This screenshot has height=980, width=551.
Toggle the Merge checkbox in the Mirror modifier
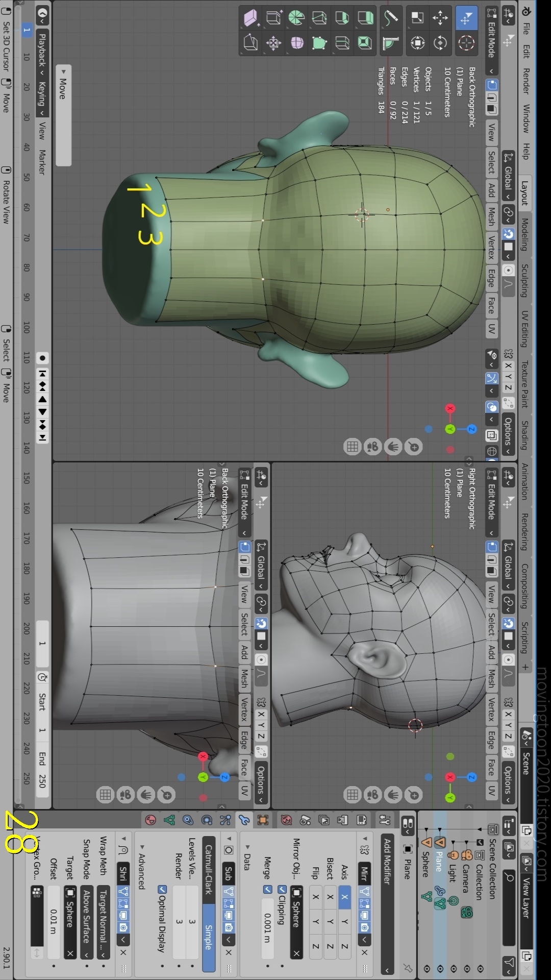click(267, 890)
